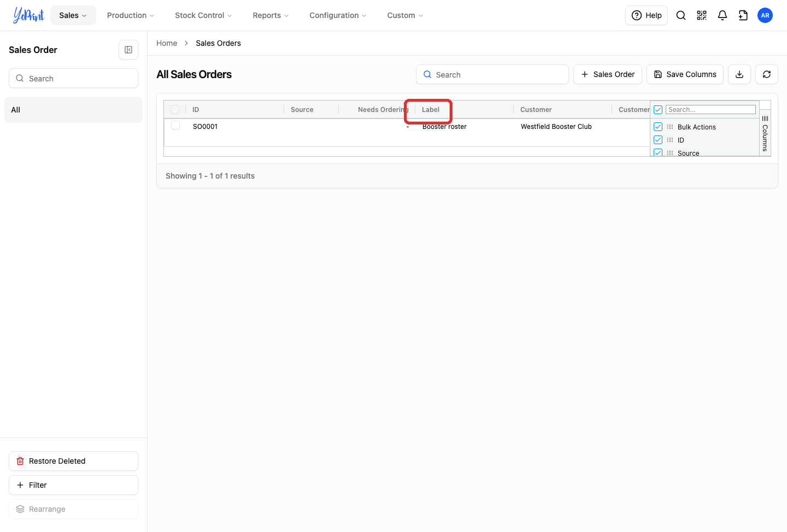This screenshot has height=532, width=787.
Task: Select the SO0001 row checkbox
Action: pyautogui.click(x=175, y=126)
